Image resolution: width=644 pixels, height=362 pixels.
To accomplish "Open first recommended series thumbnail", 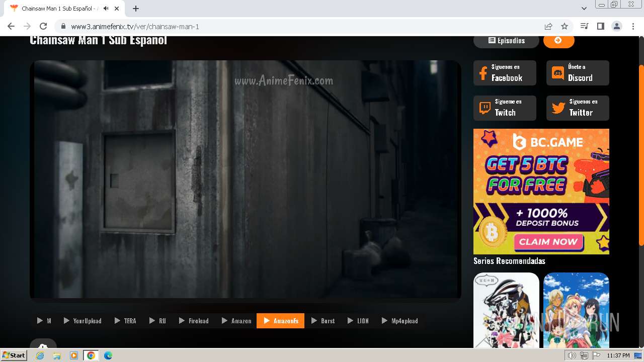I will click(506, 310).
